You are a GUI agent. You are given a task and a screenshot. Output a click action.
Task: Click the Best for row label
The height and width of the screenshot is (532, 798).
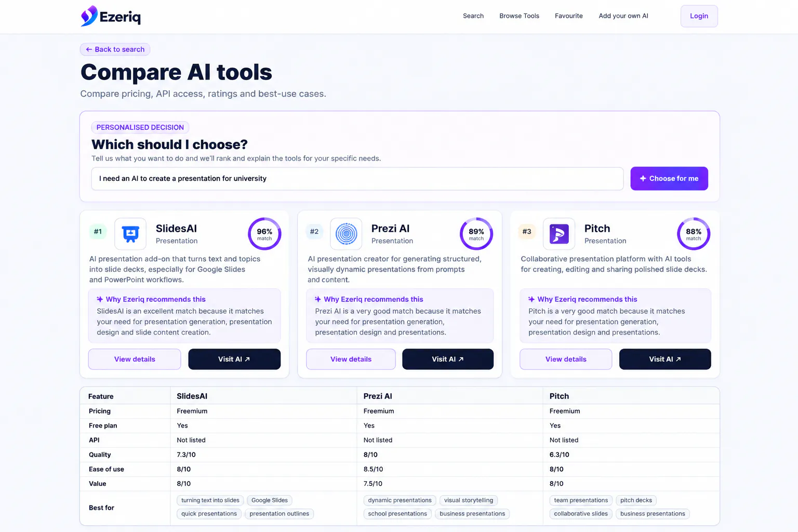coord(101,508)
